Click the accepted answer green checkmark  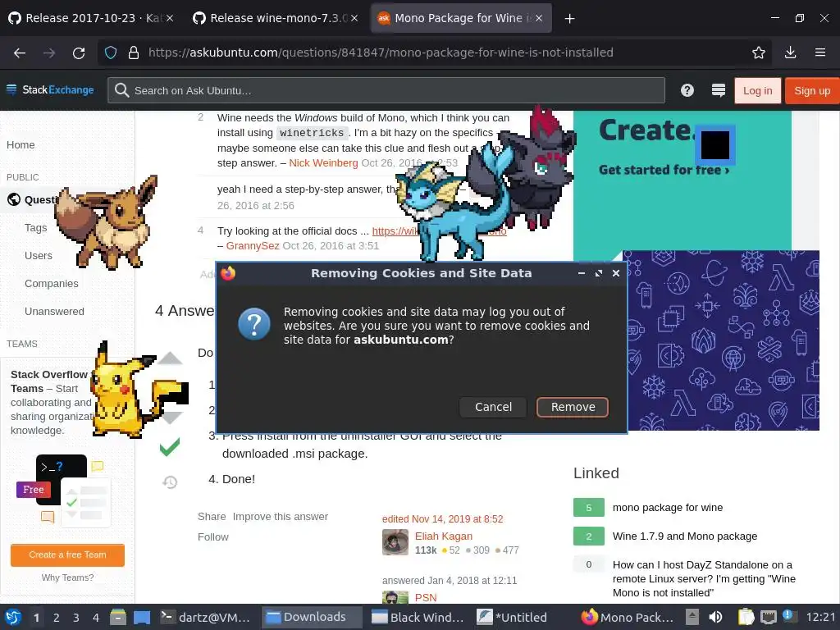[x=170, y=447]
